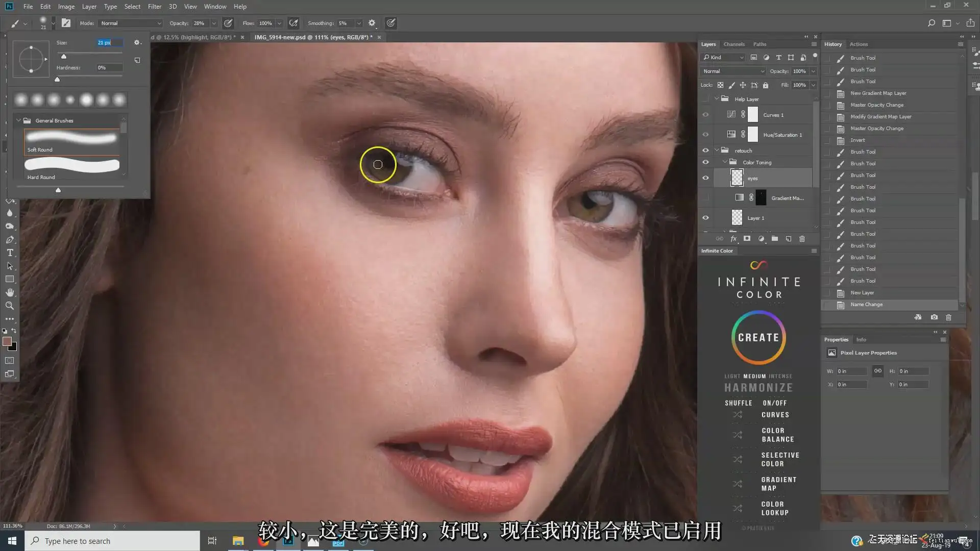The height and width of the screenshot is (551, 980).
Task: Select the Hand tool
Action: point(10,292)
